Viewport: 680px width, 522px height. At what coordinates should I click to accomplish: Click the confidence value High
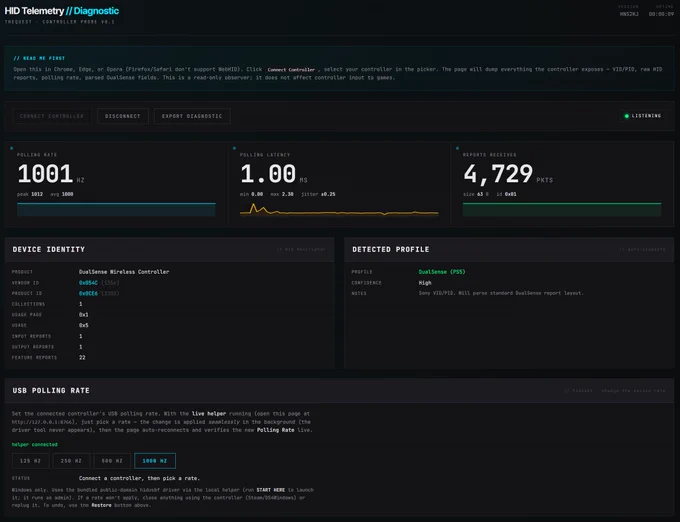click(x=425, y=283)
